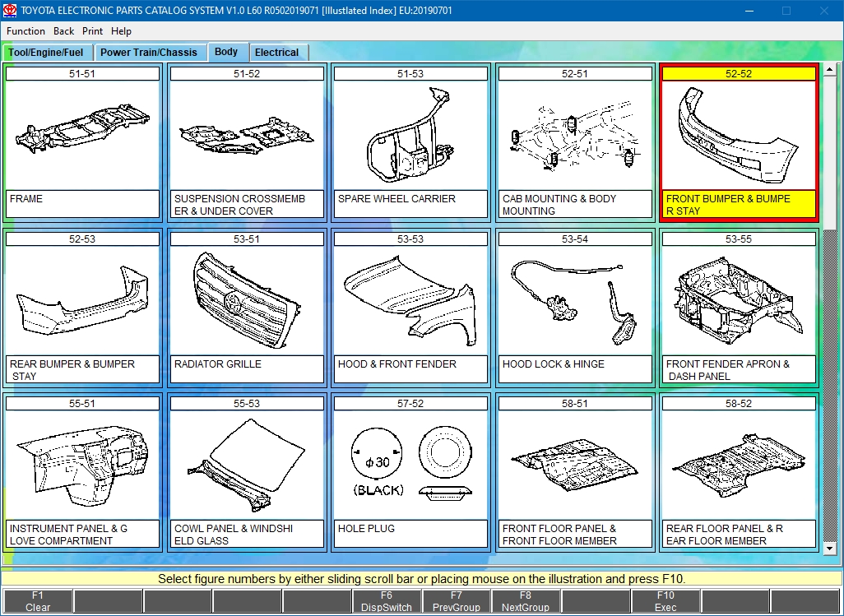The height and width of the screenshot is (616, 844).
Task: Click the figure number label 52-52
Action: (739, 74)
